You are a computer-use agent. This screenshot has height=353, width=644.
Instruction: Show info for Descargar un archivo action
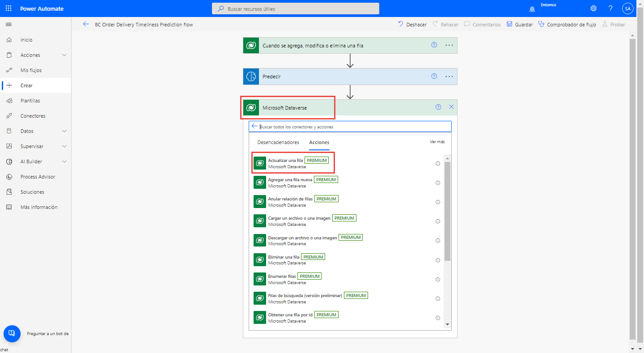[x=438, y=241]
